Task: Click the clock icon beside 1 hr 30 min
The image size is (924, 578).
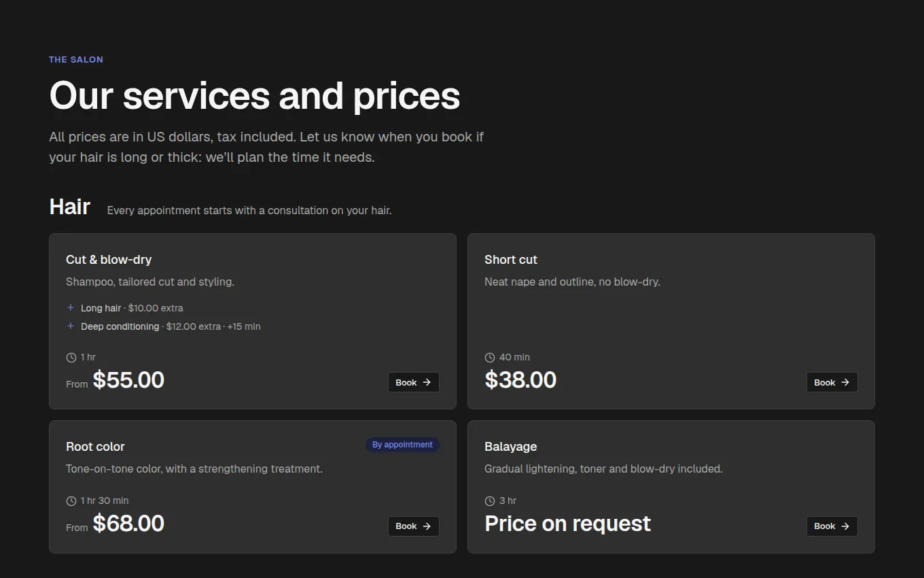Action: (x=71, y=501)
